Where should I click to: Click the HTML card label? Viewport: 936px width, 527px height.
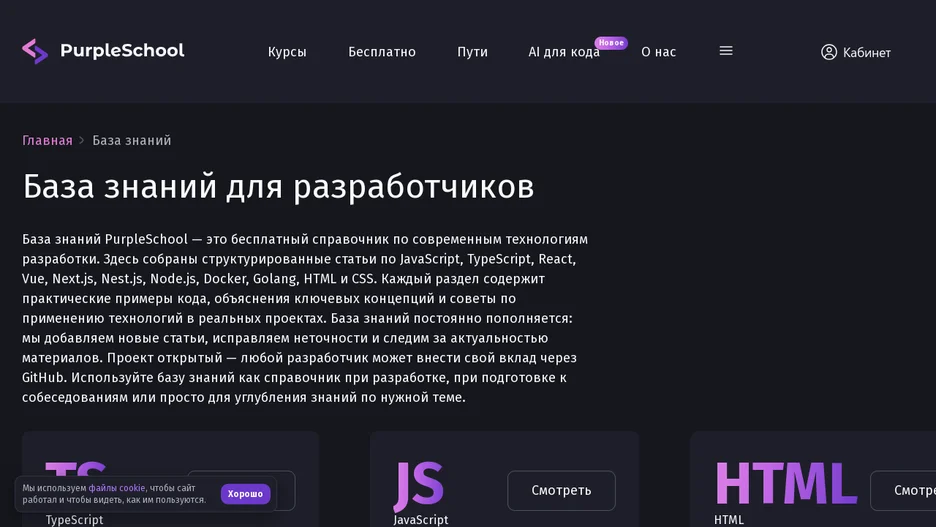(729, 520)
